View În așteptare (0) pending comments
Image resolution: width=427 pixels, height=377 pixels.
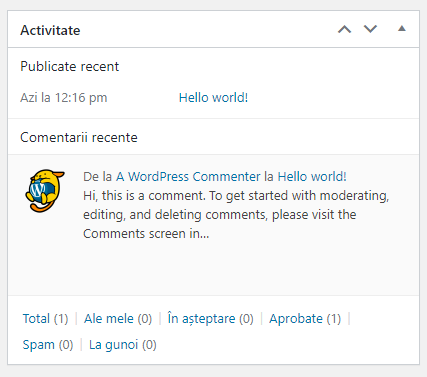pos(210,319)
